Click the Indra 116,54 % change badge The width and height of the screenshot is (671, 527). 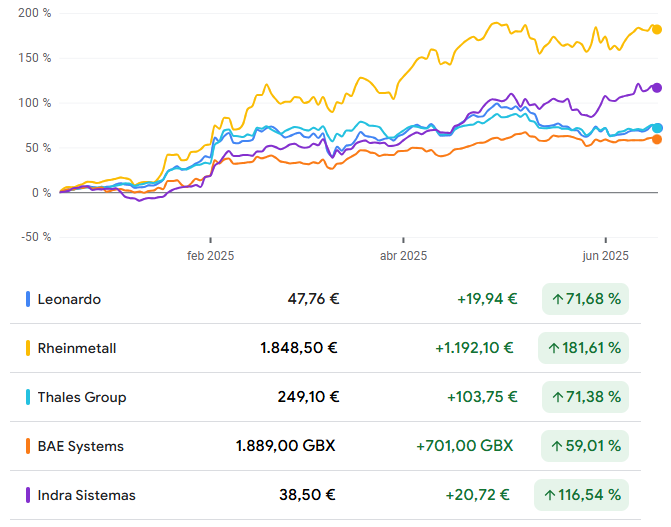click(585, 495)
